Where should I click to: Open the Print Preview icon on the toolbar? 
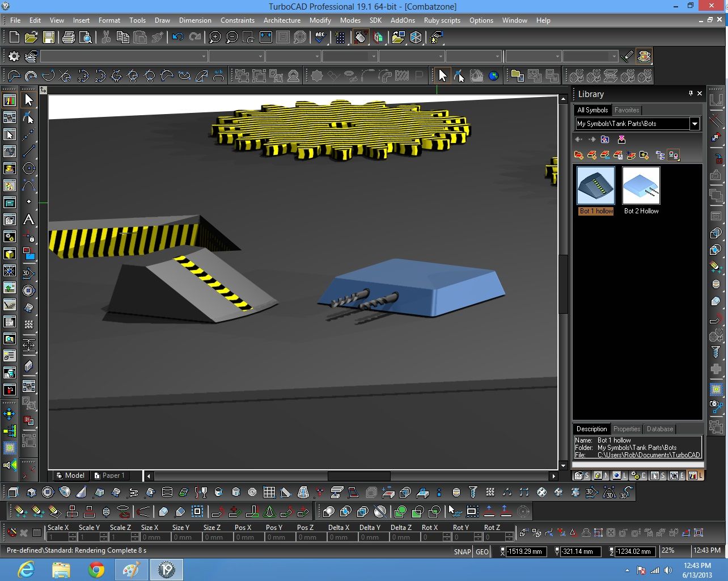[86, 37]
